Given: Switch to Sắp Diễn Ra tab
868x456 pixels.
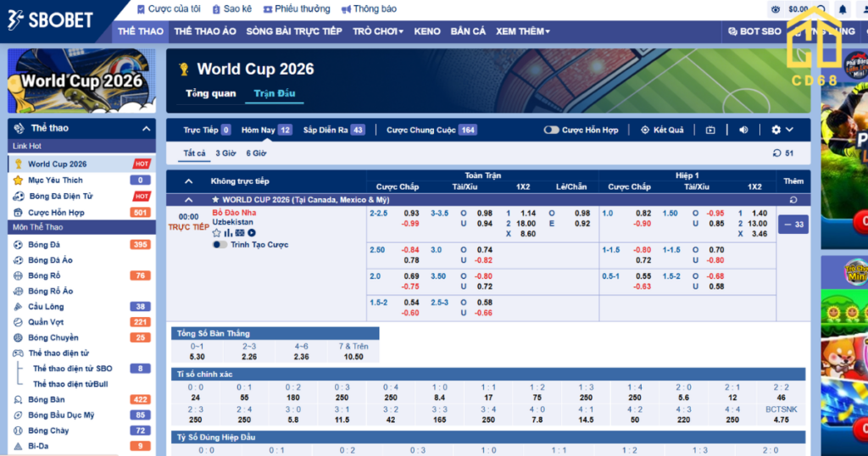Looking at the screenshot, I should pos(333,130).
